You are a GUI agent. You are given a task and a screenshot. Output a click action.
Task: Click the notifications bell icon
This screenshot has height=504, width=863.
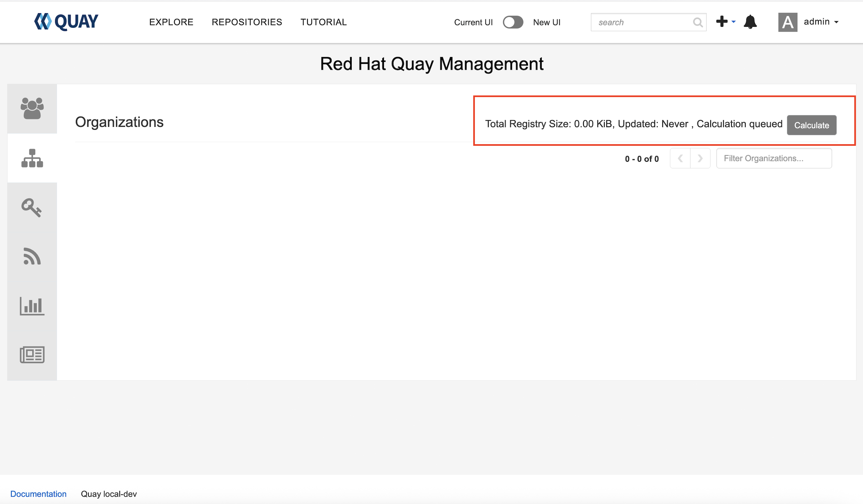(750, 22)
